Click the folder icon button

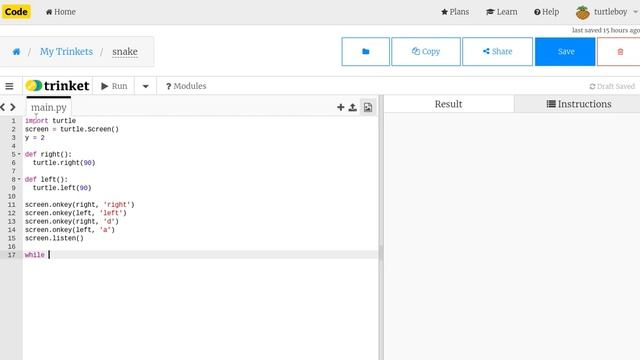[x=365, y=51]
